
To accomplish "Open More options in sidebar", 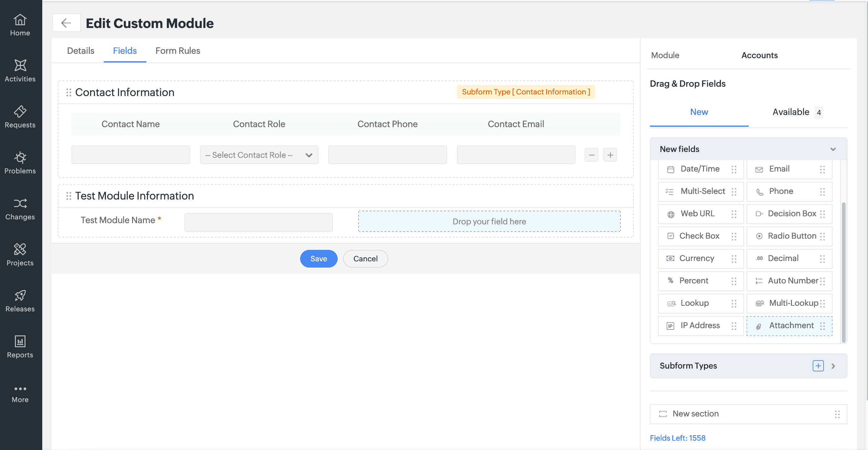I will 20,393.
